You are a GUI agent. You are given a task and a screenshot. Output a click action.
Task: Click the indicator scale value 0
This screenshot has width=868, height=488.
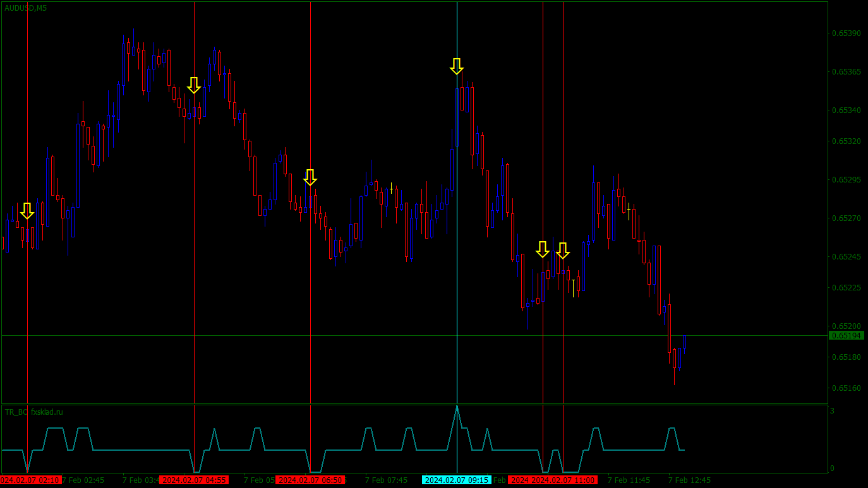pos(832,468)
